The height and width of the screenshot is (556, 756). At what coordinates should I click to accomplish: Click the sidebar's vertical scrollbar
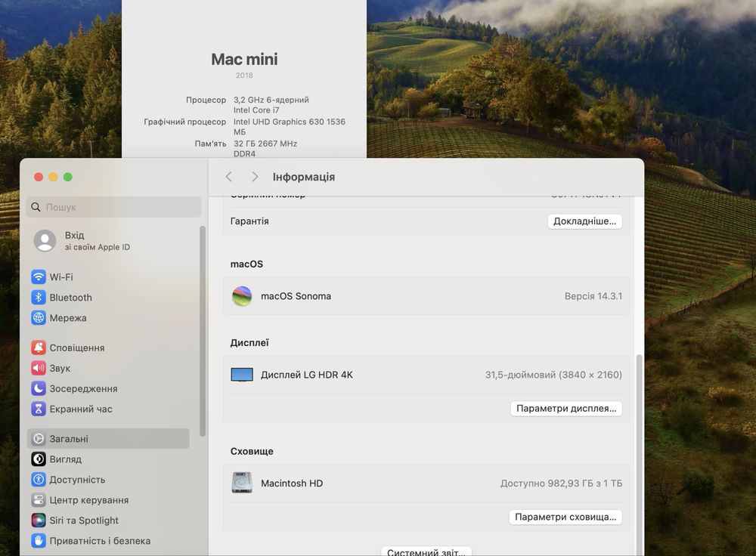tap(203, 332)
